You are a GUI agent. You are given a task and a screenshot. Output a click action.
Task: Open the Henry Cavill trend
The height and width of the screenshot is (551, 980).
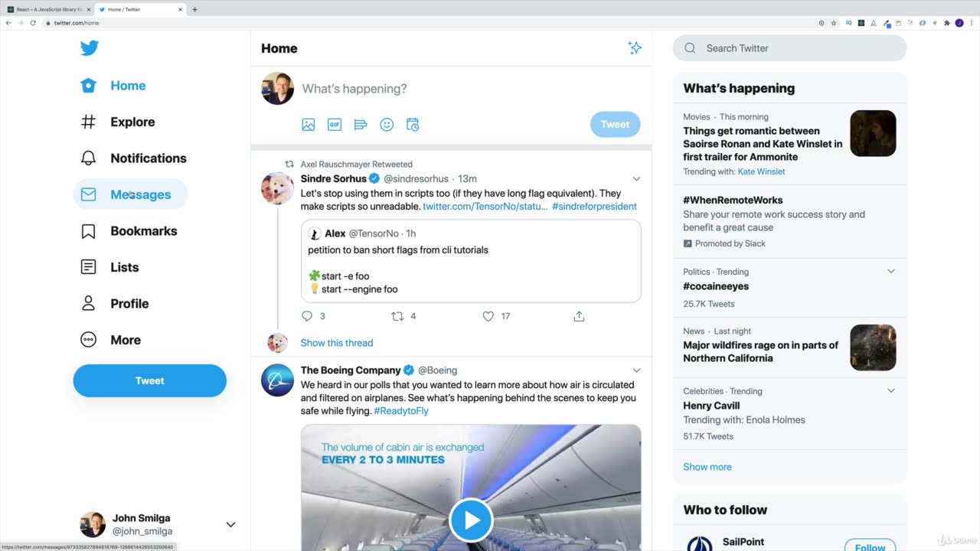click(789, 413)
